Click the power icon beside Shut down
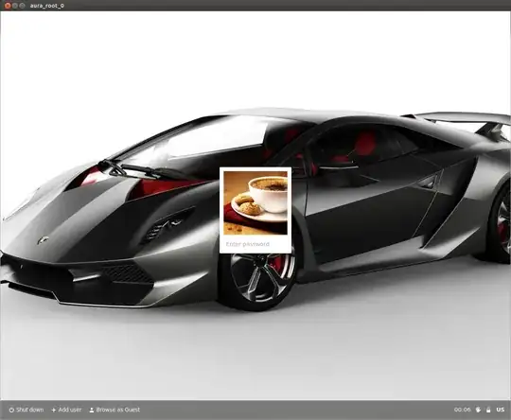511x420 pixels. (11, 410)
